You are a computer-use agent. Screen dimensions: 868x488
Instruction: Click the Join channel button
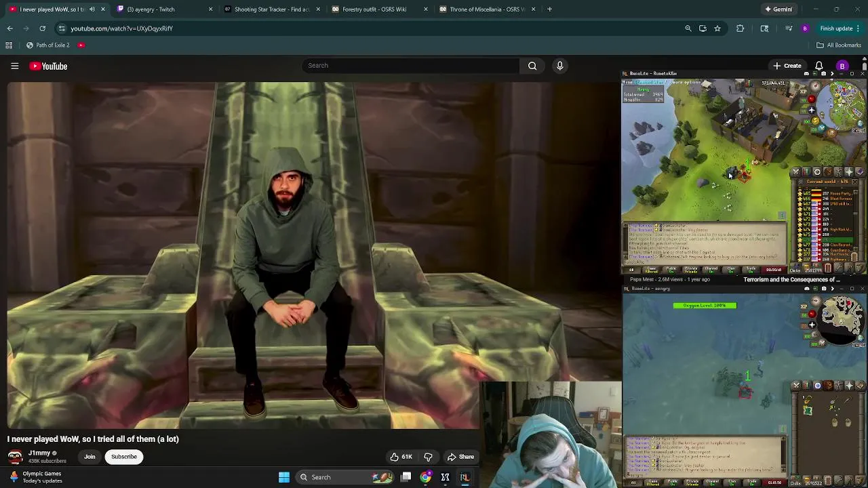[x=90, y=457]
